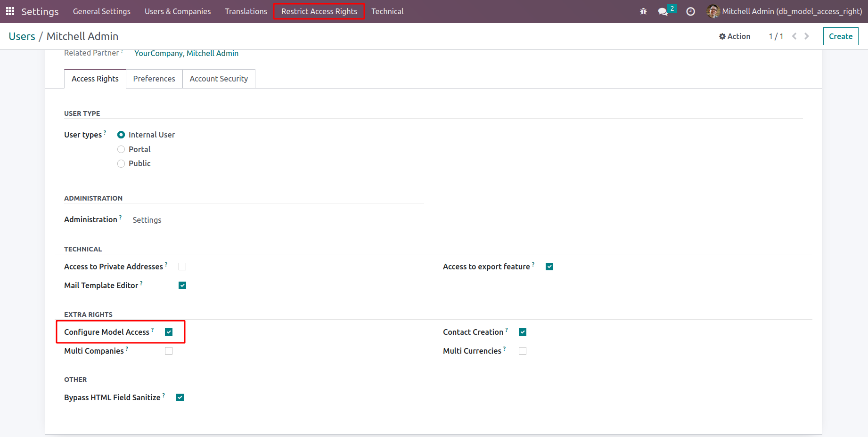Go to next record arrow

click(x=807, y=36)
